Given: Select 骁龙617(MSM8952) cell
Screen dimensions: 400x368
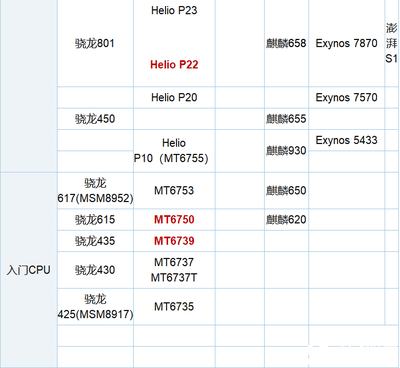Looking at the screenshot, I should coord(95,191).
